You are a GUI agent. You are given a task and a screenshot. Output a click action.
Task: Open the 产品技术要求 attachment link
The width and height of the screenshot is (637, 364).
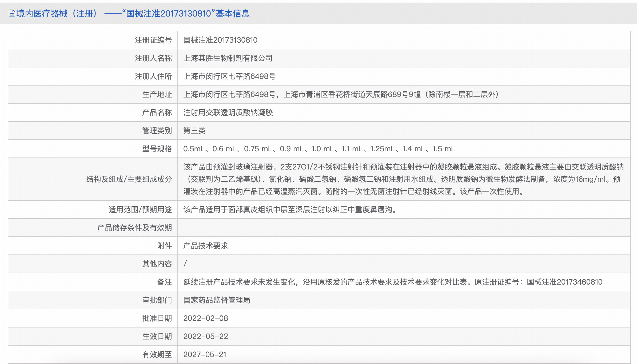[x=205, y=246]
